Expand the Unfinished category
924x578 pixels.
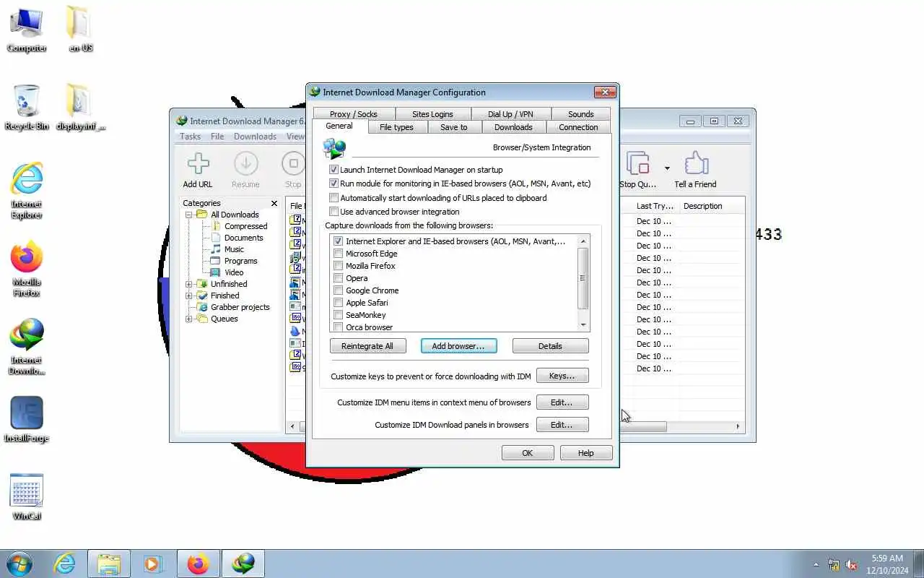tap(189, 284)
